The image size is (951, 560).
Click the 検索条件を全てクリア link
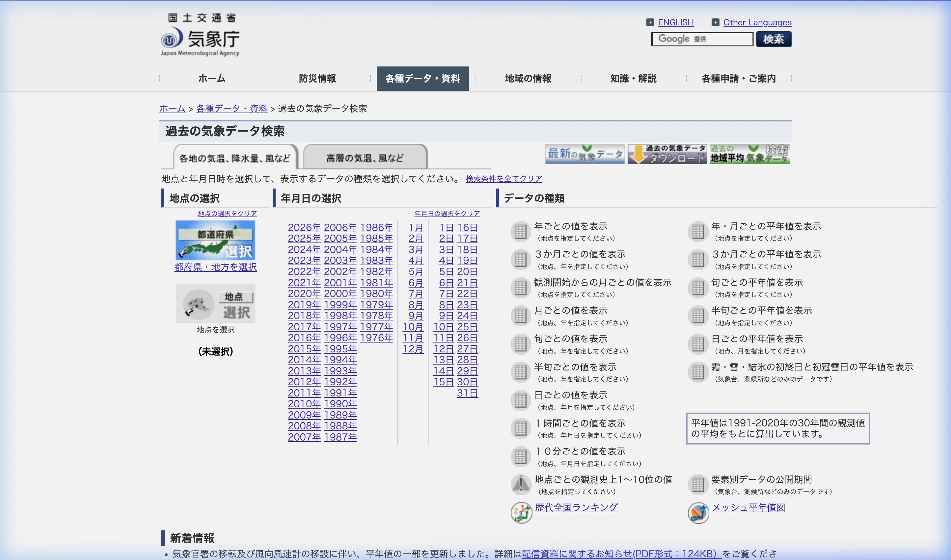point(503,179)
